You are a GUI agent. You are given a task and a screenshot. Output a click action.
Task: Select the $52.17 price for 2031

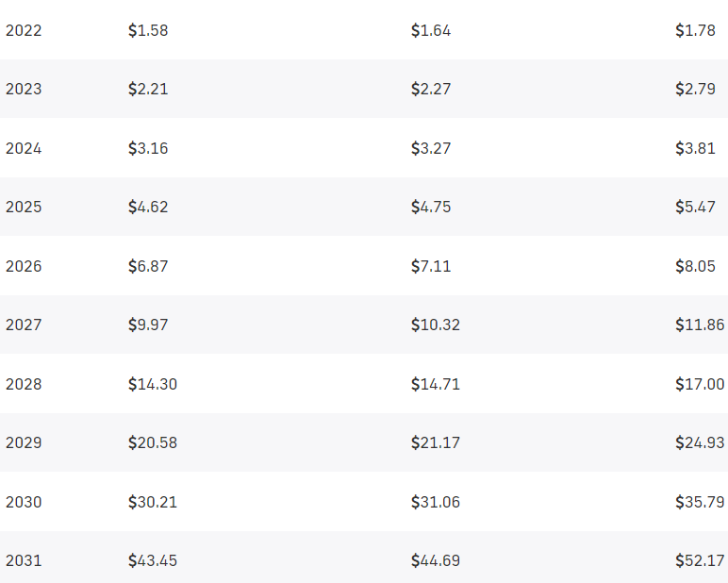point(700,560)
